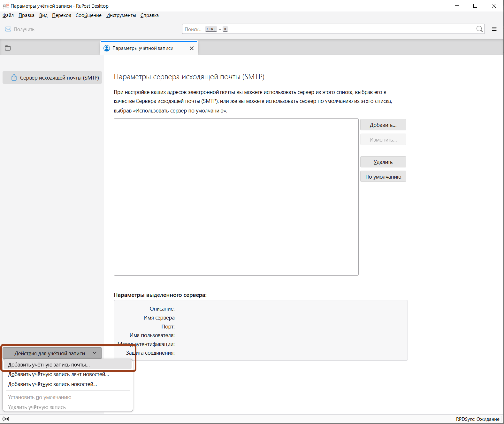The width and height of the screenshot is (504, 424).
Task: Close the Параметры учётной записи tab
Action: click(x=192, y=48)
